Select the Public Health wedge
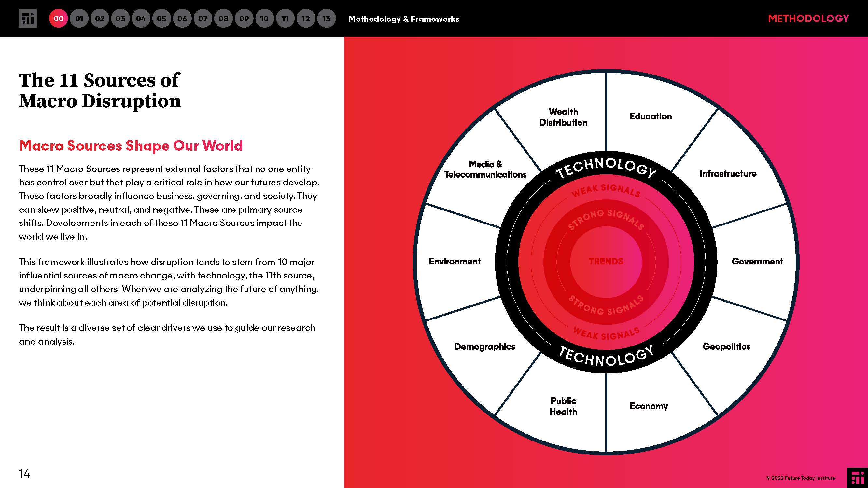Image resolution: width=868 pixels, height=488 pixels. coord(563,406)
